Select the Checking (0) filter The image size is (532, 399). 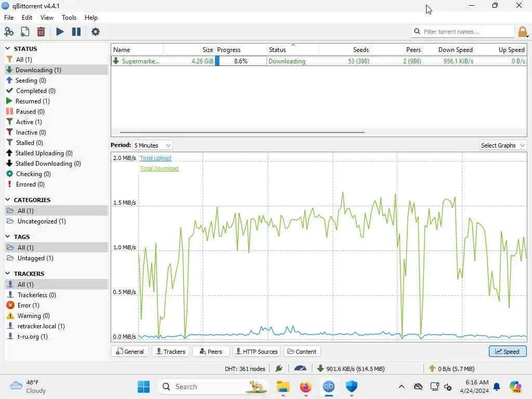(56, 174)
